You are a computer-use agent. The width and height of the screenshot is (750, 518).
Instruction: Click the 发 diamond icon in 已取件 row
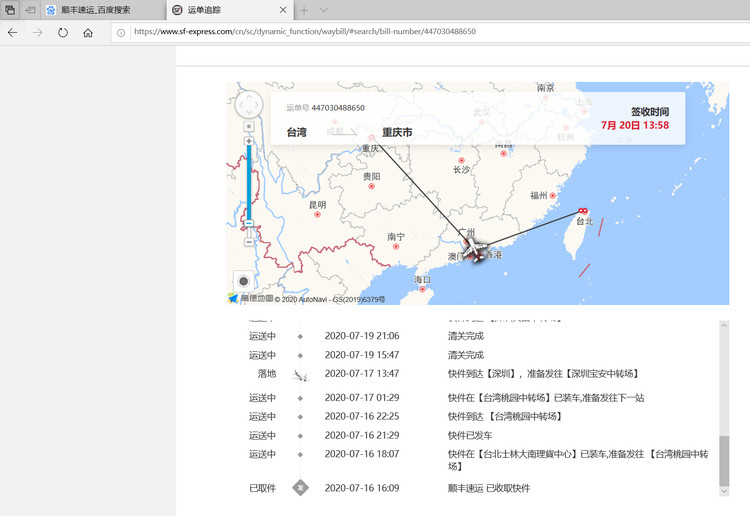[300, 488]
